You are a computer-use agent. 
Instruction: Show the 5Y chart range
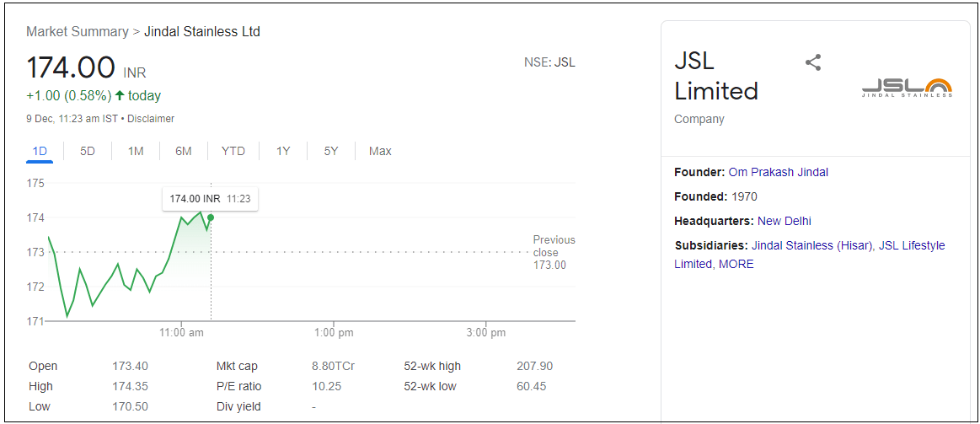point(330,152)
